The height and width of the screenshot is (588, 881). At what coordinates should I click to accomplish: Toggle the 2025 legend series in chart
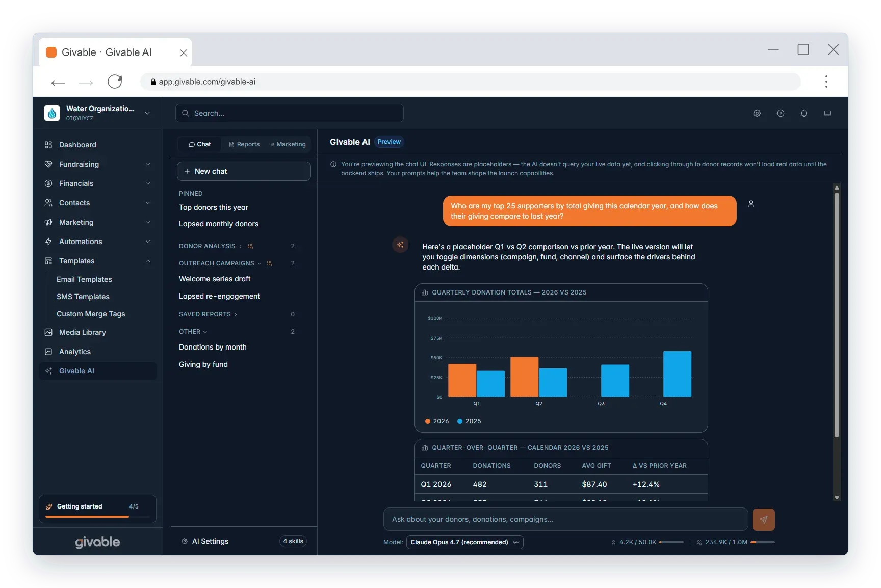click(469, 421)
